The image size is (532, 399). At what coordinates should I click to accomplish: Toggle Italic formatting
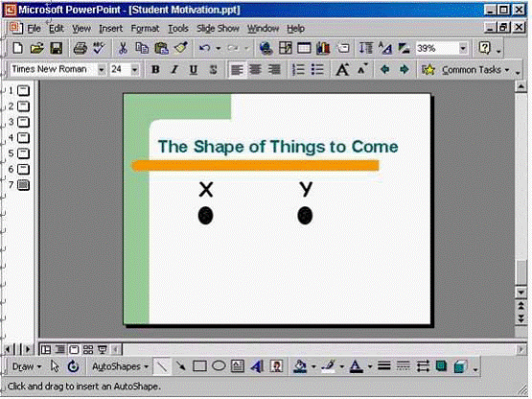(174, 70)
